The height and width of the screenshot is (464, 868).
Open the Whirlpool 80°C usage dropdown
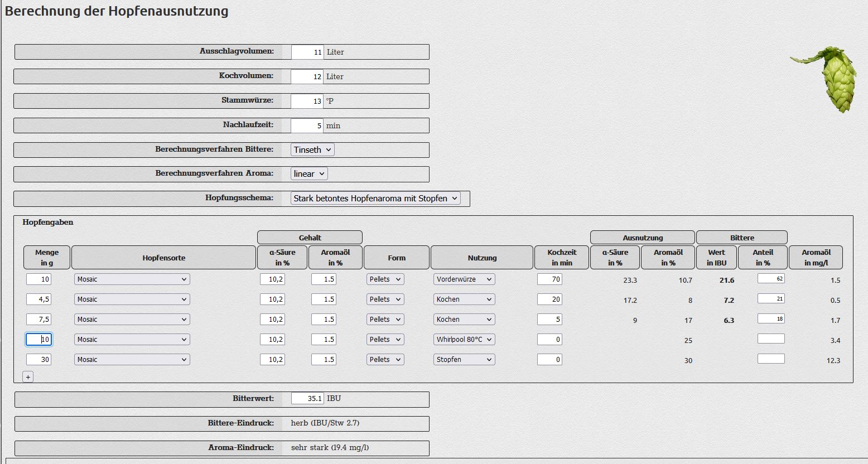pos(464,340)
